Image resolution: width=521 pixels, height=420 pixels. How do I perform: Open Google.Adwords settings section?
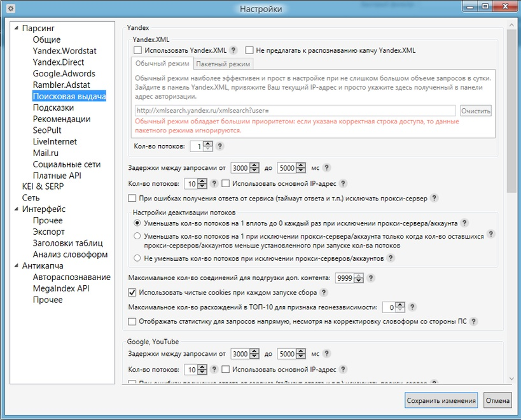64,73
